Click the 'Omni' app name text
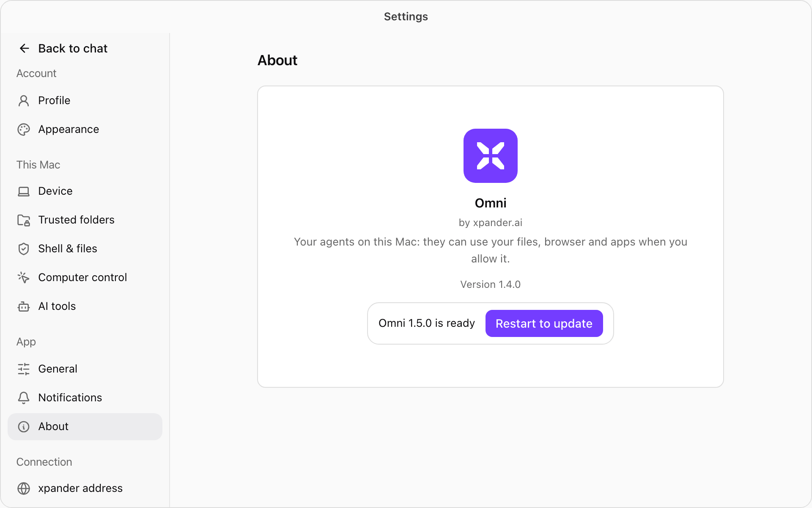Viewport: 812px width, 508px height. [491, 203]
